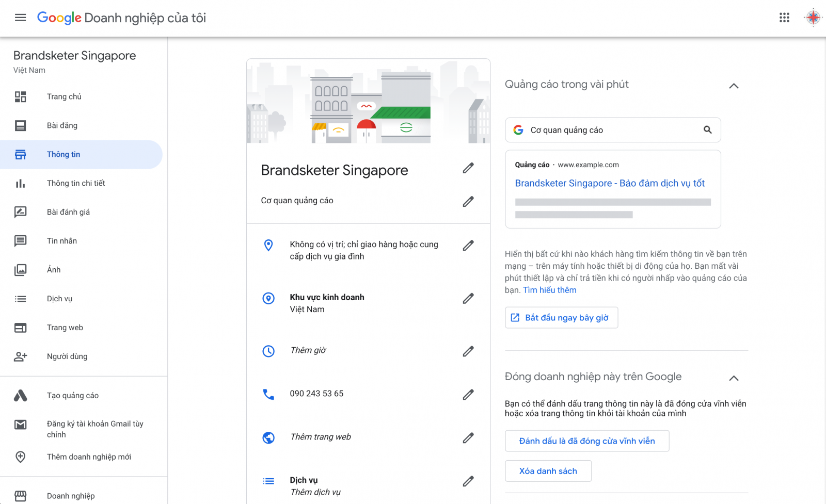This screenshot has height=504, width=826.
Task: Click the Khu vực kinh doanh label
Action: [x=327, y=297]
